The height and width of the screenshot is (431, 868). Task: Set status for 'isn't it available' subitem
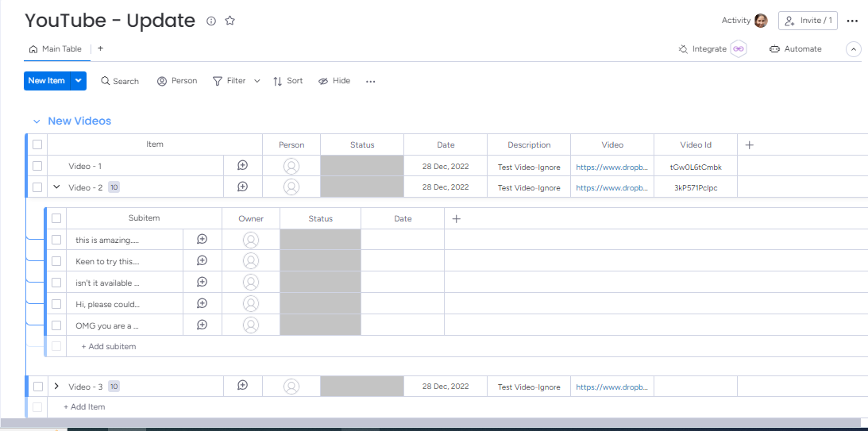pos(321,282)
